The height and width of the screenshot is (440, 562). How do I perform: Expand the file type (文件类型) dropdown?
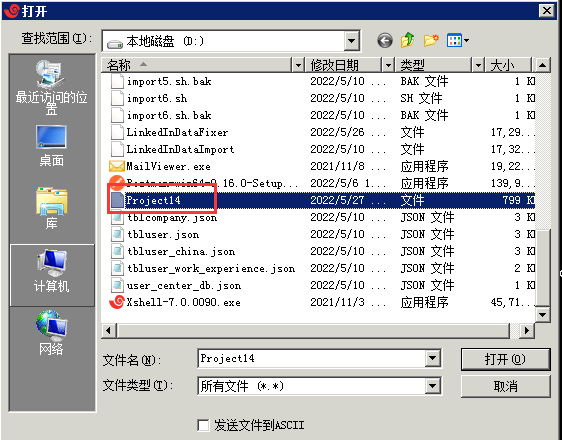433,386
